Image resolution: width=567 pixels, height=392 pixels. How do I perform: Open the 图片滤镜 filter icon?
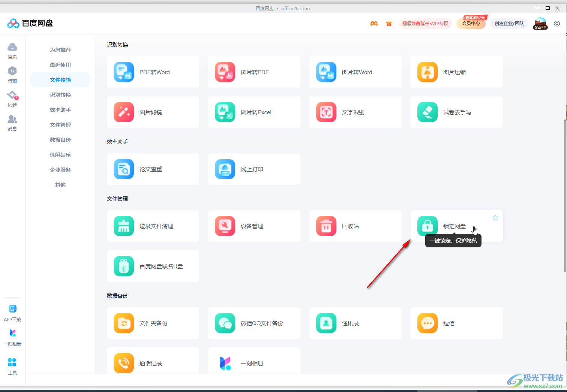pyautogui.click(x=124, y=112)
